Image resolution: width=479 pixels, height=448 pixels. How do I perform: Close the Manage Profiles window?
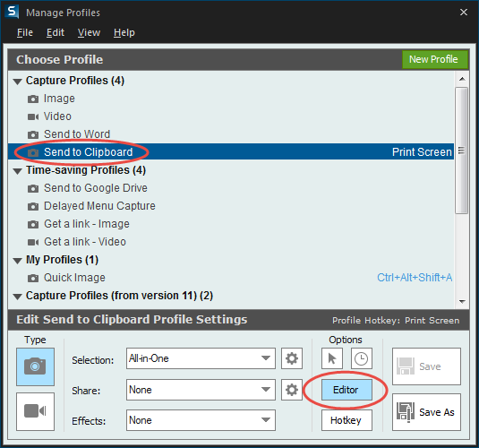(464, 13)
